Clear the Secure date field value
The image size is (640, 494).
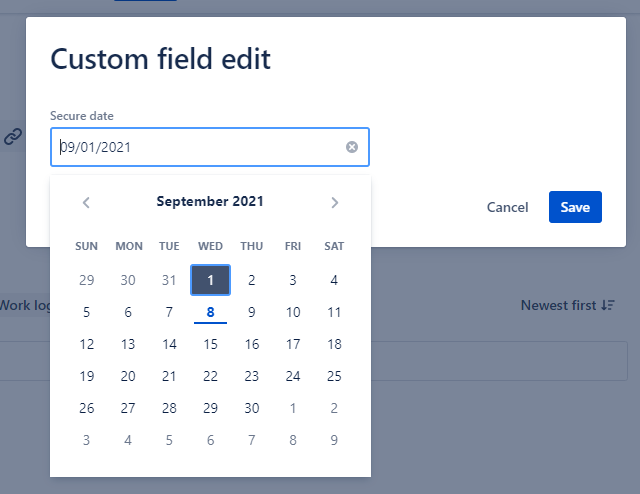(352, 147)
